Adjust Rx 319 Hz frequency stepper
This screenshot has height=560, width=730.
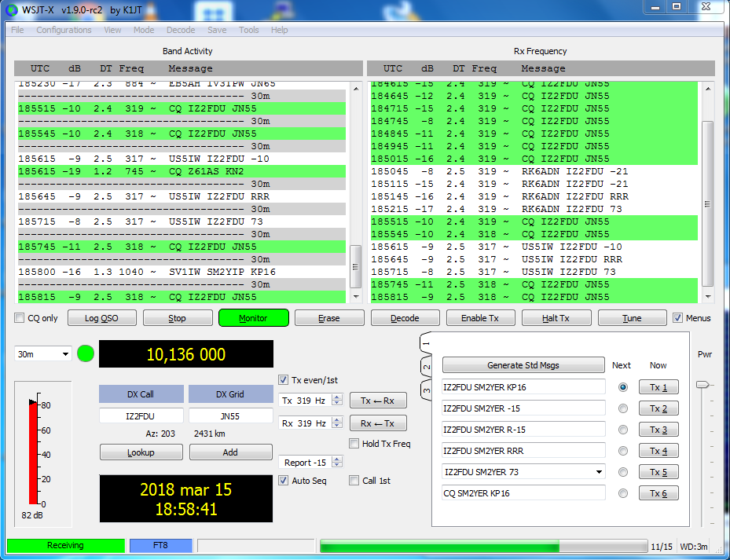(x=337, y=423)
